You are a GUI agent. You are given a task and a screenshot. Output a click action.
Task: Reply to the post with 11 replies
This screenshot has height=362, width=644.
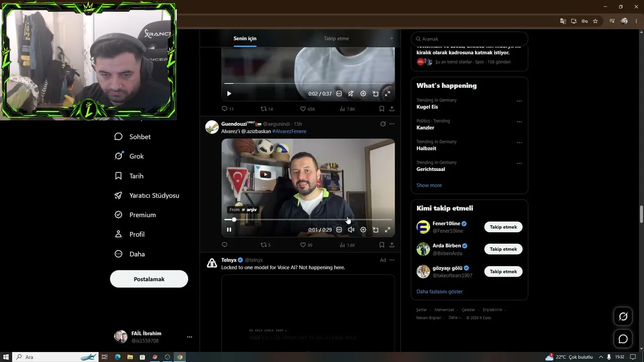coord(227,109)
